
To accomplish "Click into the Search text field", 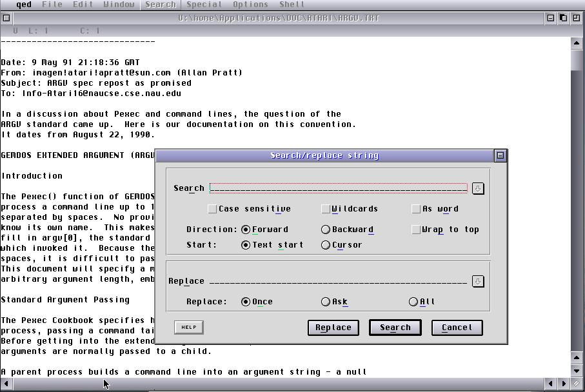I will pos(338,188).
